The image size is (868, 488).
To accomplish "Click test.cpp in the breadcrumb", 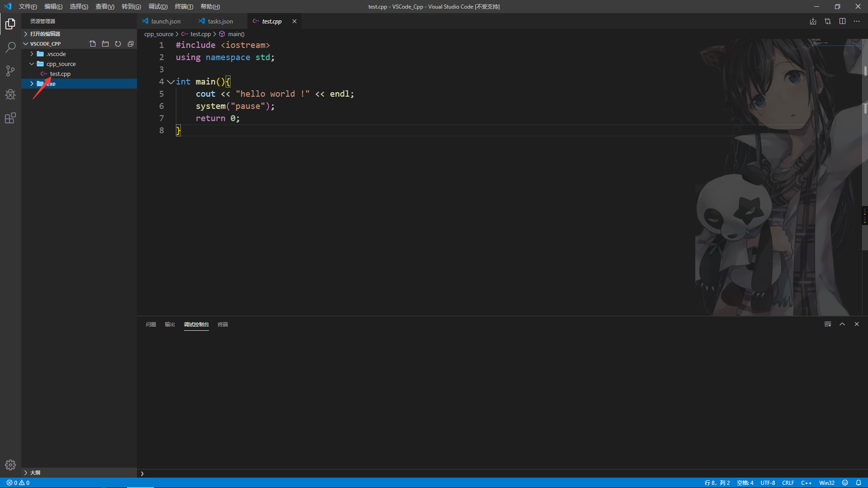I will tap(200, 34).
